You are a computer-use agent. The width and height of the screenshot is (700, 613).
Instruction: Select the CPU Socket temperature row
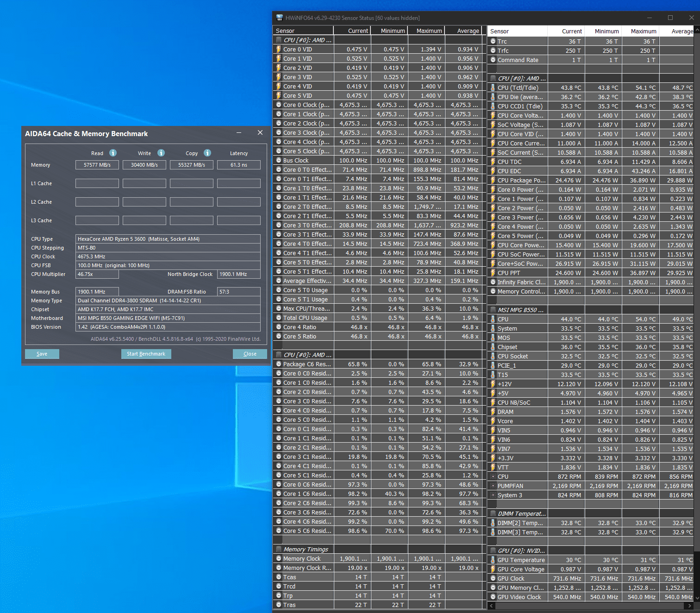tap(590, 356)
